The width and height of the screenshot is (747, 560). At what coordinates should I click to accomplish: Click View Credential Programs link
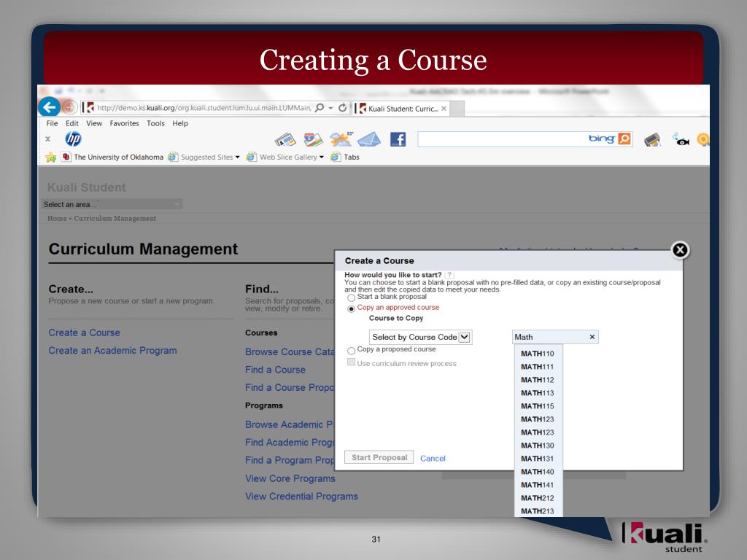point(301,496)
